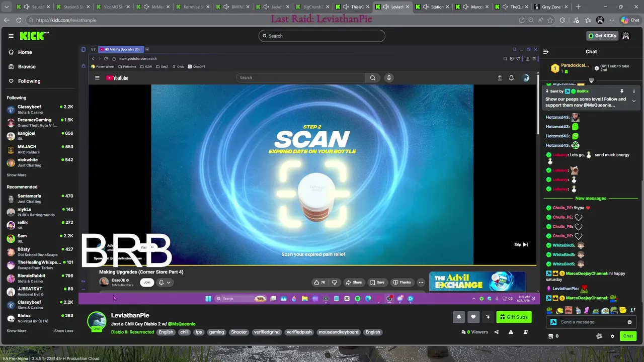Viewport: 644px width, 362px height.
Task: Open user profile avatar in Kick header
Action: point(626,36)
